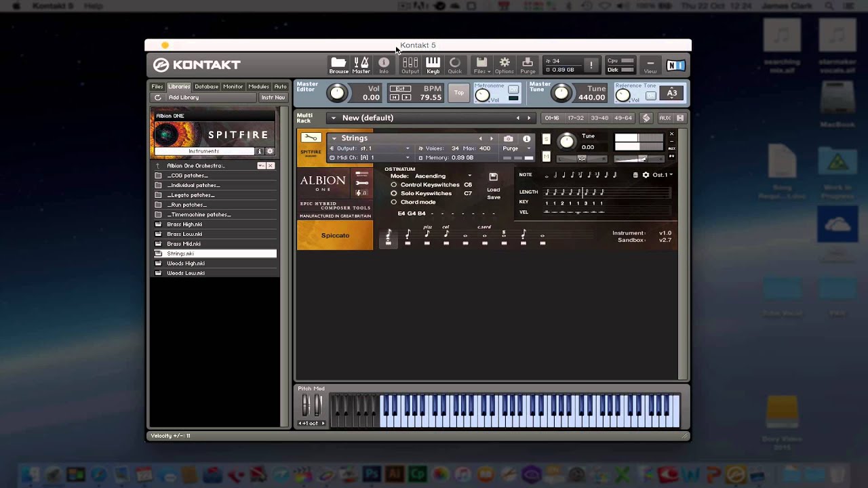The width and height of the screenshot is (868, 488).
Task: Open the Midi Ch dropdown
Action: [370, 158]
